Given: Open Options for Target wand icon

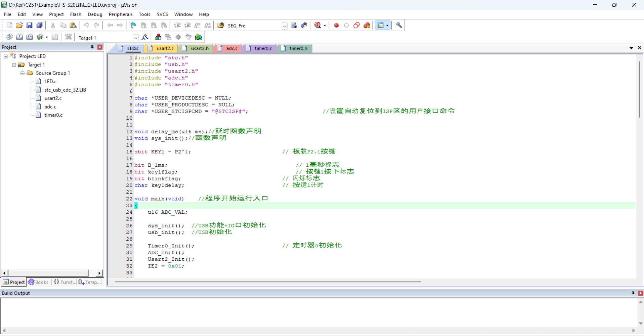Looking at the screenshot, I should [145, 37].
